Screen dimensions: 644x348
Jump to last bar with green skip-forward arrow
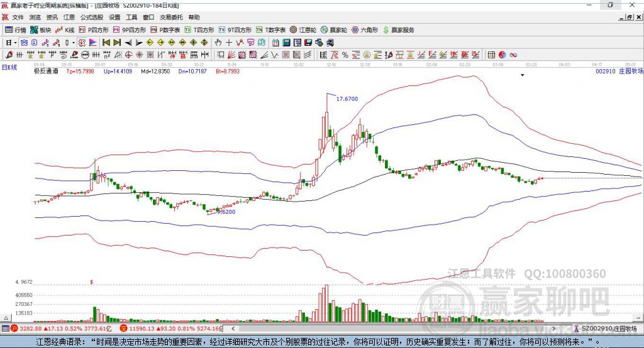click(117, 43)
